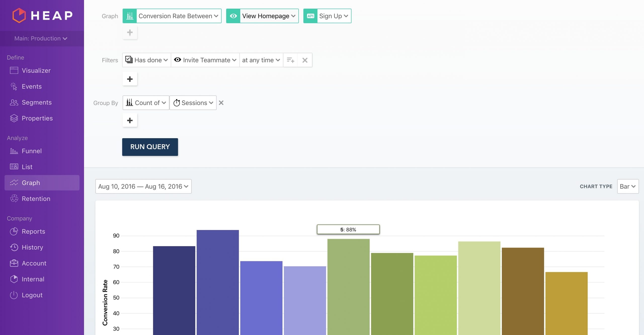Click the bar chart icon next to Conversion Rate
644x335 pixels.
[130, 16]
